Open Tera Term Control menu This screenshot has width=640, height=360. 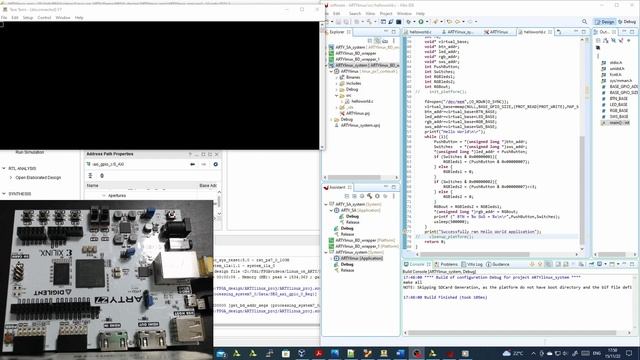tap(44, 18)
